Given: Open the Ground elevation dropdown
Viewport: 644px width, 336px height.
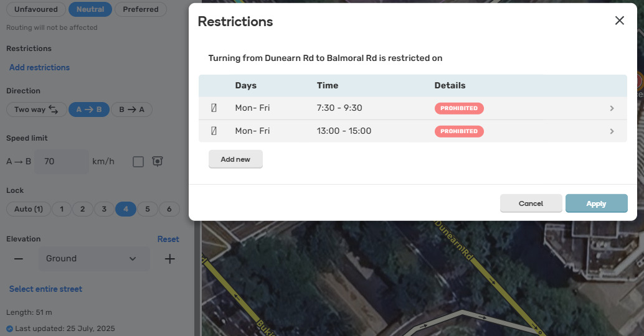Looking at the screenshot, I should [94, 259].
